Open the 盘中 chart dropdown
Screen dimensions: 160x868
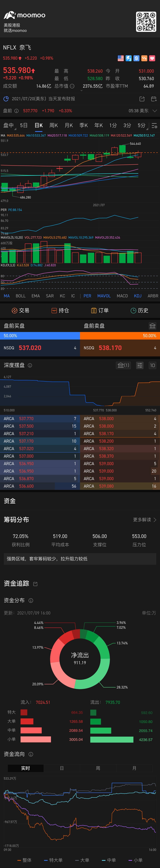(x=9, y=125)
